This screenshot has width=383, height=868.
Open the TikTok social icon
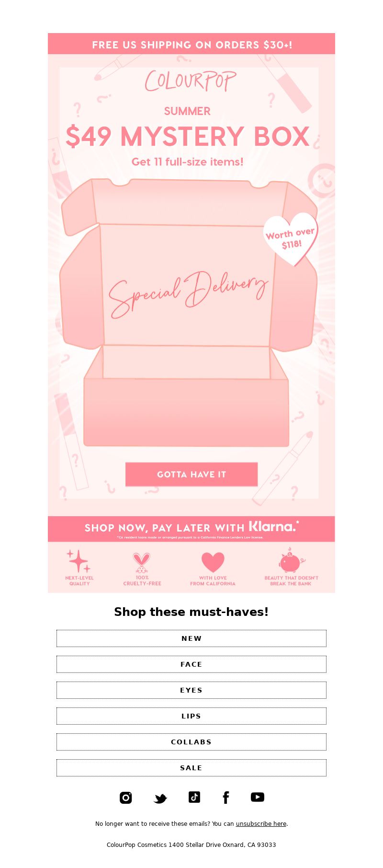click(x=194, y=797)
